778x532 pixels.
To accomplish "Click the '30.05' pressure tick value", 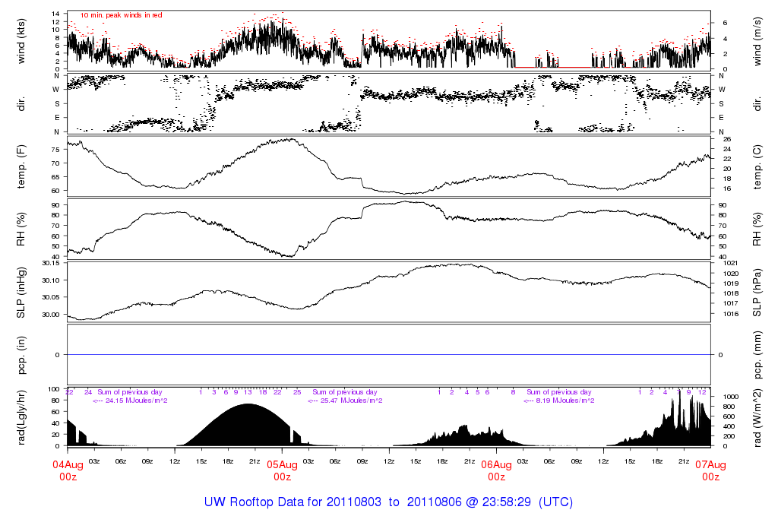I will click(x=51, y=297).
